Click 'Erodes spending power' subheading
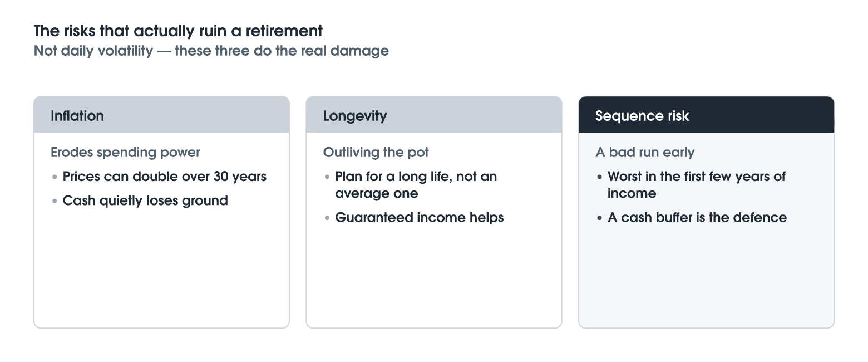 [125, 153]
